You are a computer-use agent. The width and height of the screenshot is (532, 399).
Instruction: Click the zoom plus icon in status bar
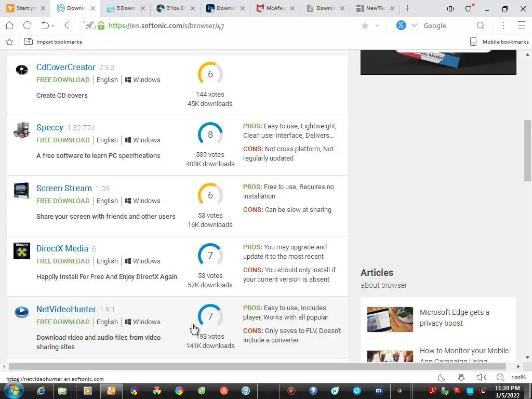[x=500, y=377]
